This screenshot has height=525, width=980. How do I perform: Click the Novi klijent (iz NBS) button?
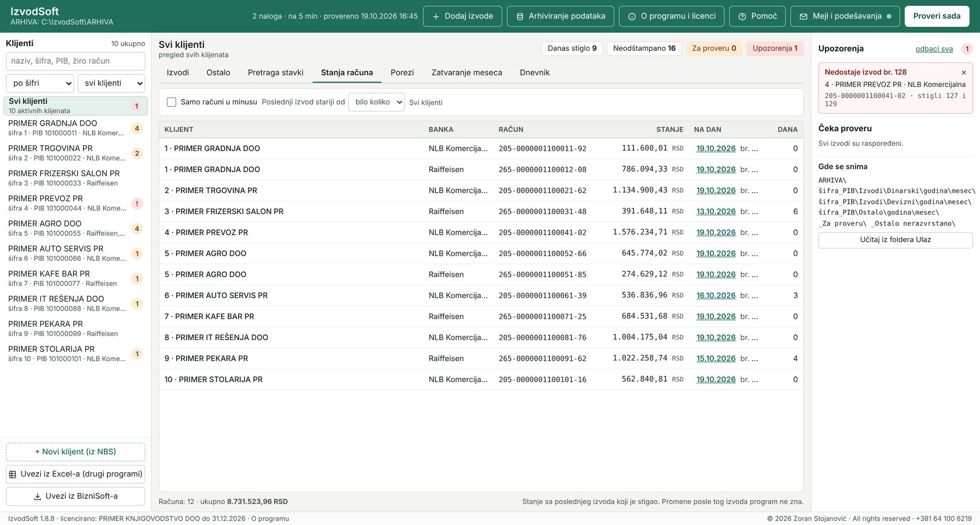tap(75, 452)
